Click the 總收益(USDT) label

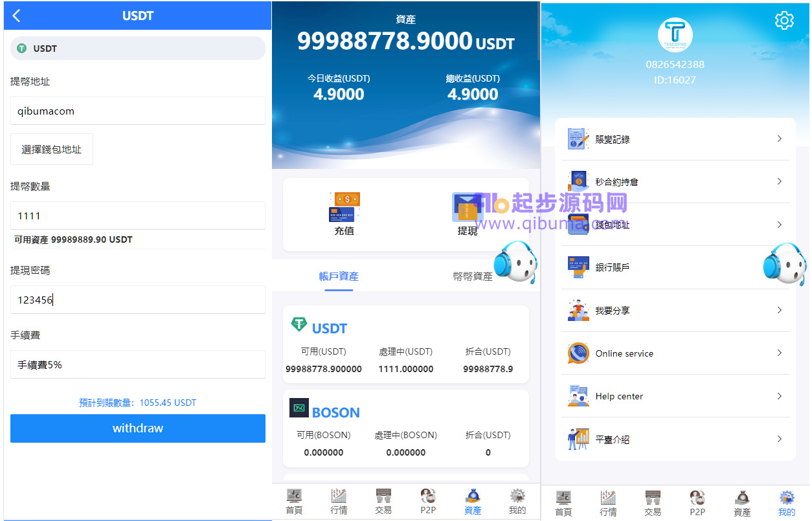(473, 78)
